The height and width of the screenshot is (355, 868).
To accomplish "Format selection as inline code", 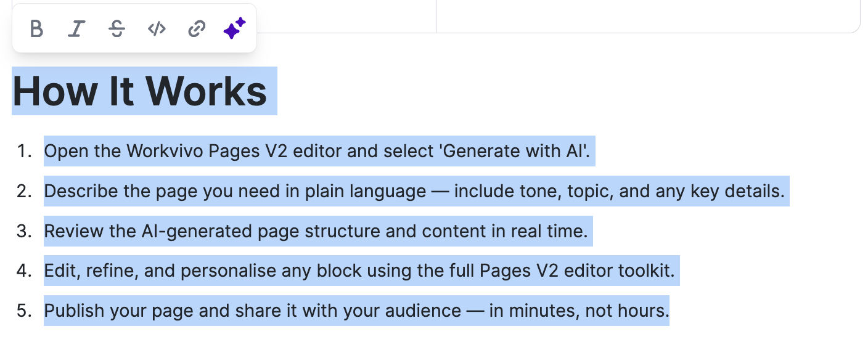I will click(x=157, y=28).
